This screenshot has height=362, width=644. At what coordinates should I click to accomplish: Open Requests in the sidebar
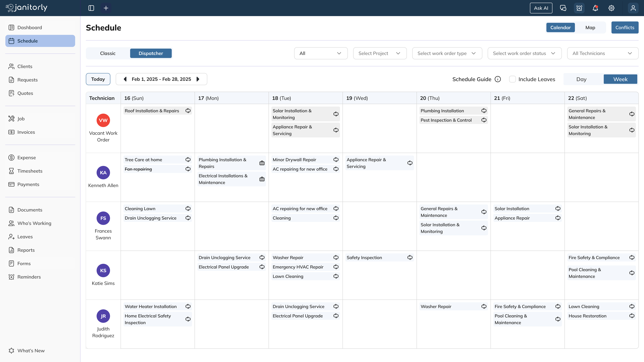coord(40,80)
